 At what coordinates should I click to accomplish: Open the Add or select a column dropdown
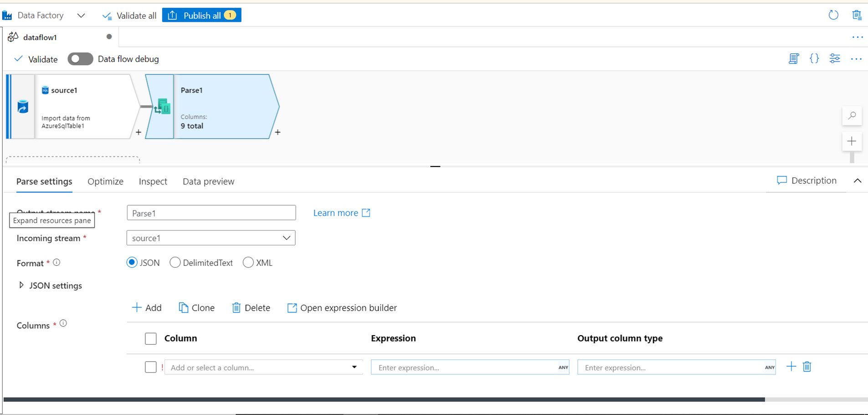264,367
